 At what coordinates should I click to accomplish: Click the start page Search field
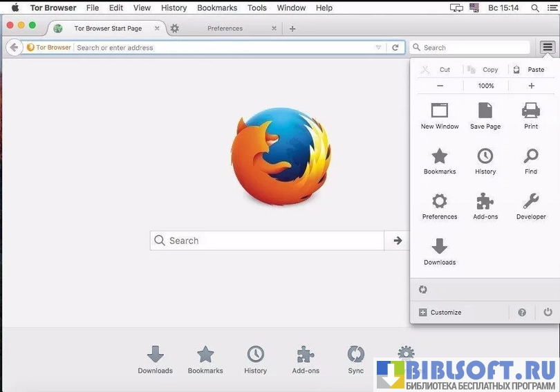(x=267, y=241)
